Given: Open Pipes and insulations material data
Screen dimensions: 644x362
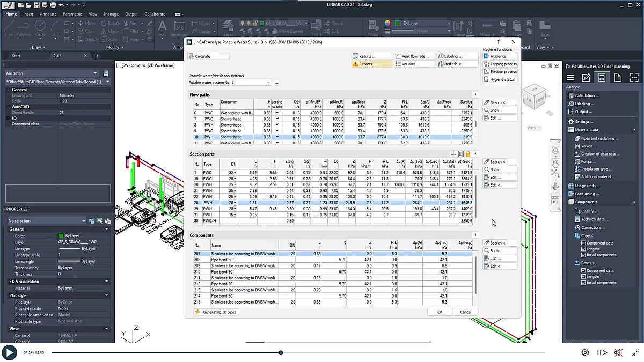Looking at the screenshot, I should [x=596, y=138].
